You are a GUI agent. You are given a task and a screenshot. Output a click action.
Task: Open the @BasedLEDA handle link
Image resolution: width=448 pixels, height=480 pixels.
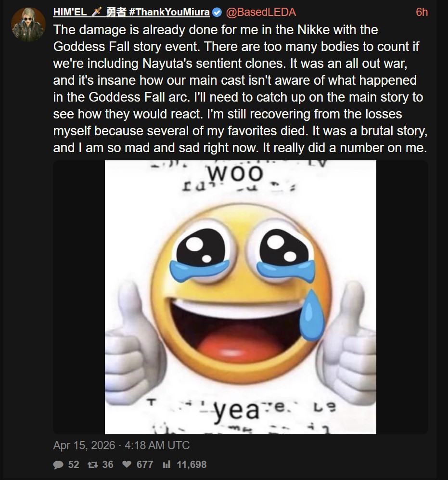[x=261, y=12]
